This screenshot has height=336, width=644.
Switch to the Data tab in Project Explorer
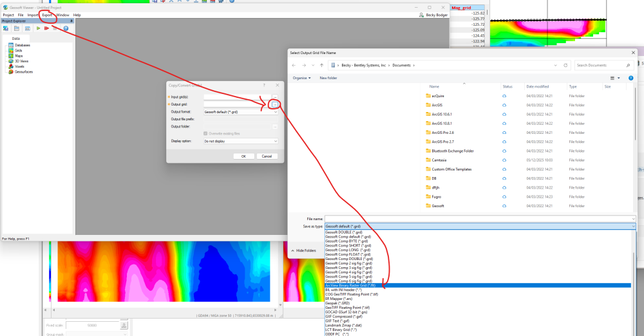[x=15, y=39]
